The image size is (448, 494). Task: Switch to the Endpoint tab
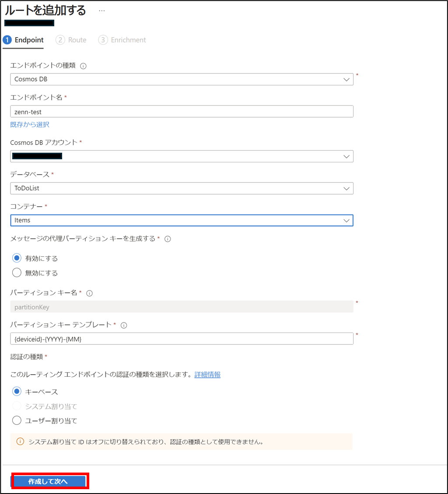pyautogui.click(x=23, y=40)
